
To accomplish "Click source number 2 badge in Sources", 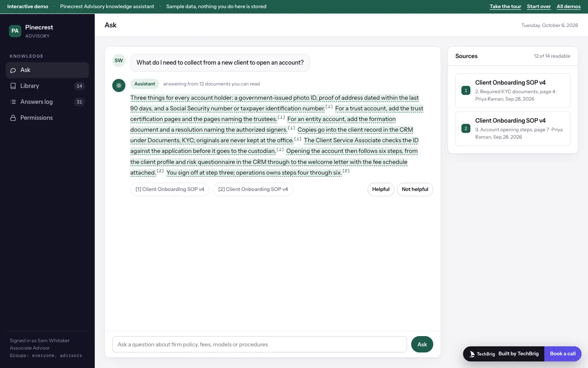I will 465,129.
